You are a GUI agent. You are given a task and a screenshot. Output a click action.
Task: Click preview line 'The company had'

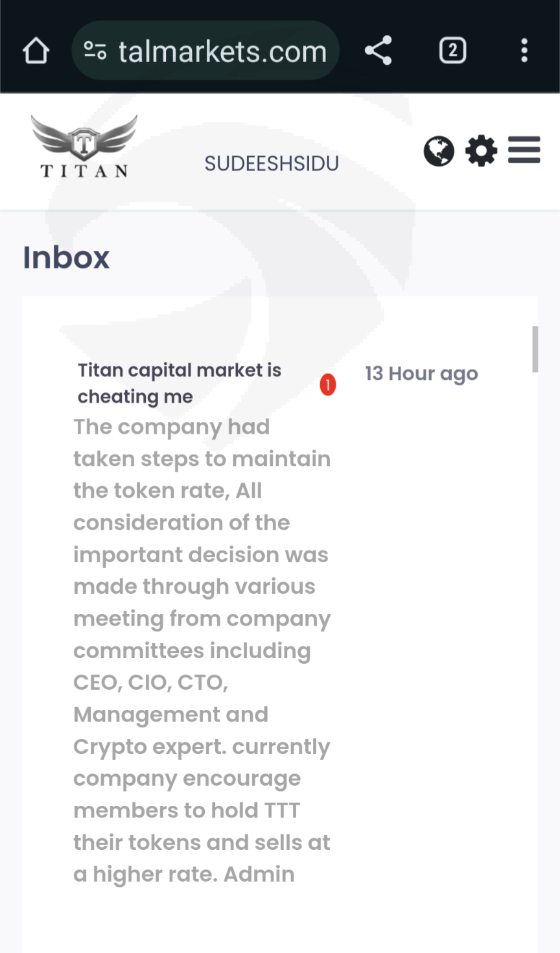[x=172, y=427]
